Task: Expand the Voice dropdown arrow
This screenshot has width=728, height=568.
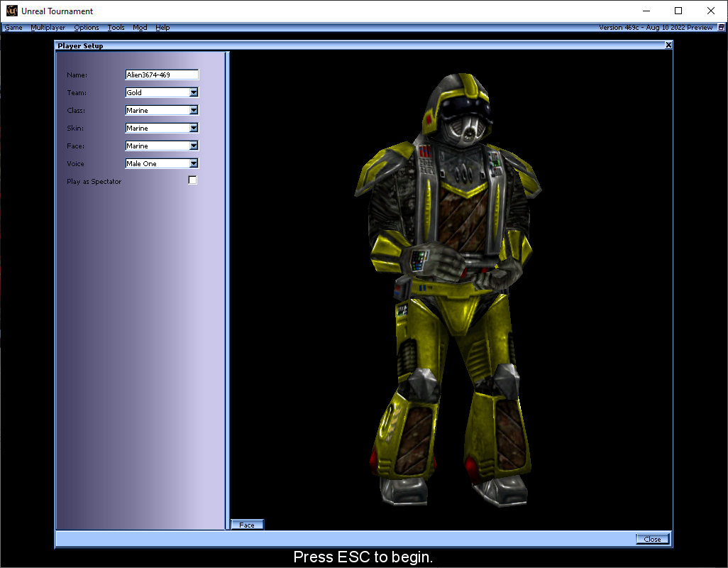Action: [x=194, y=163]
